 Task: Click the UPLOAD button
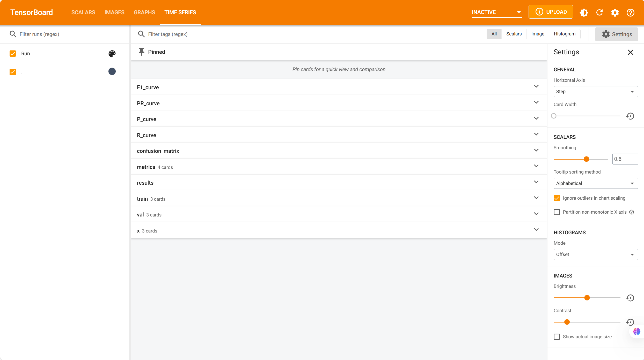pos(551,12)
